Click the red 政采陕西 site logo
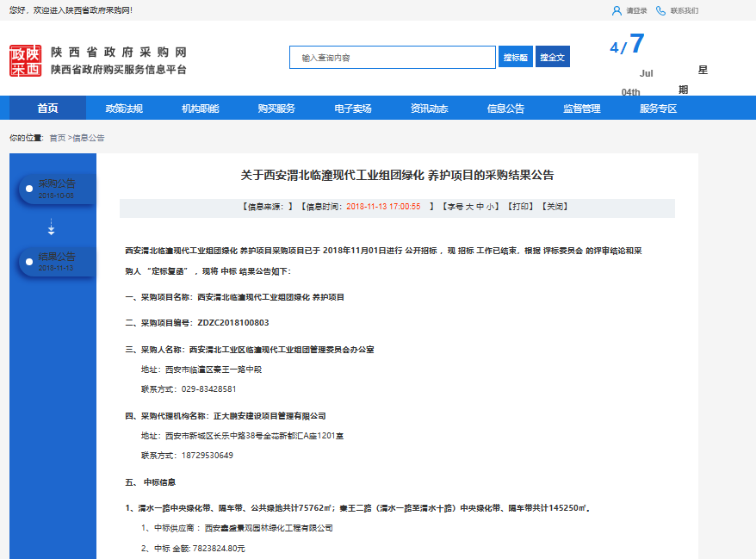756x559 pixels. 25,61
